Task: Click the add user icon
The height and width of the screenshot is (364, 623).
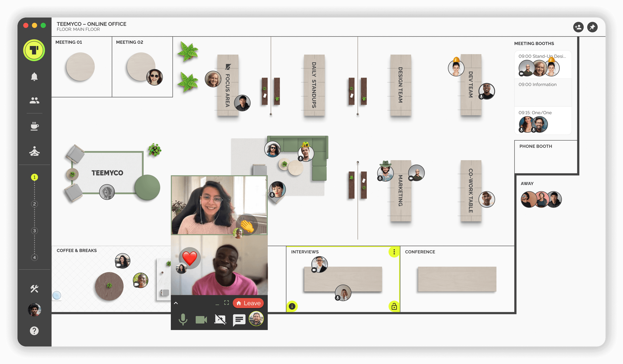Action: [x=578, y=27]
